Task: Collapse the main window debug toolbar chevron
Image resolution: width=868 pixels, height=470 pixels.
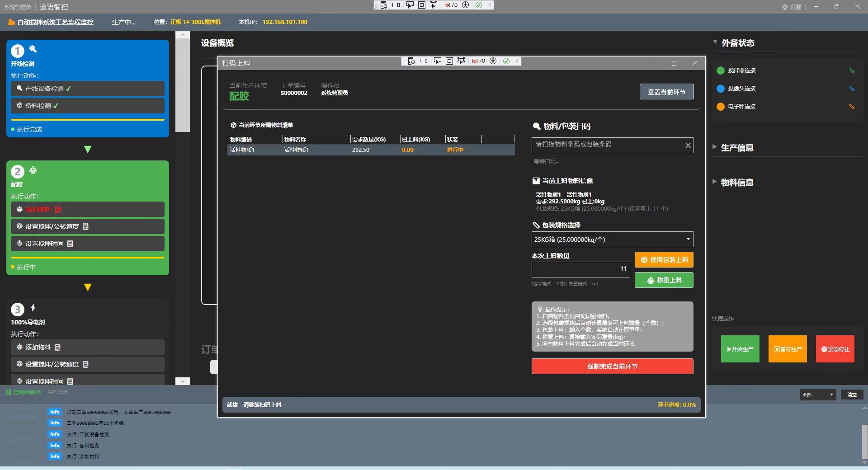Action: [490, 5]
